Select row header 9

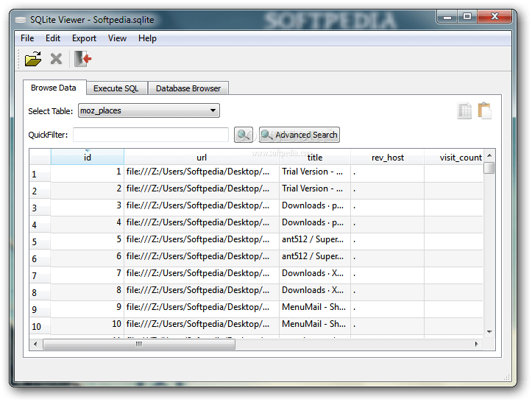[x=40, y=310]
